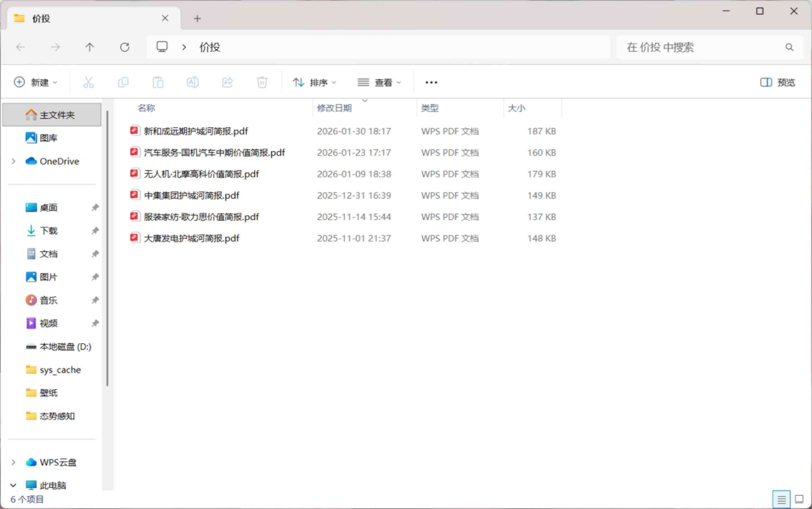Click the New (新建) button
812x509 pixels.
click(x=36, y=83)
